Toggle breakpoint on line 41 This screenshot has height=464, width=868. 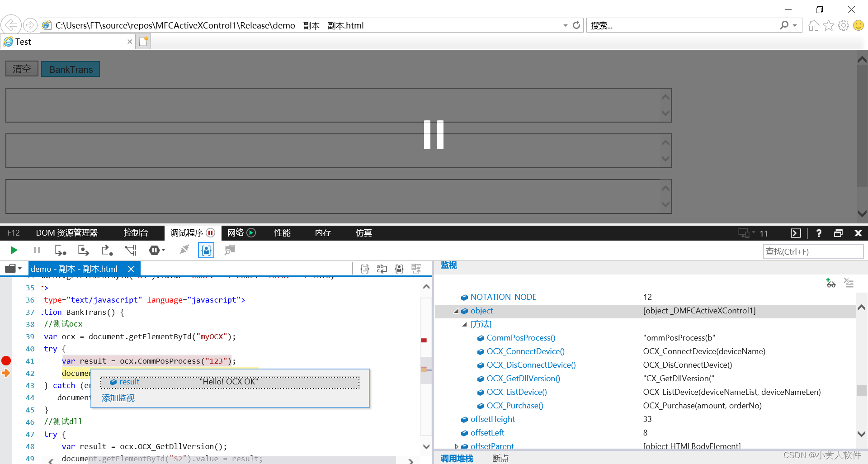pos(6,361)
